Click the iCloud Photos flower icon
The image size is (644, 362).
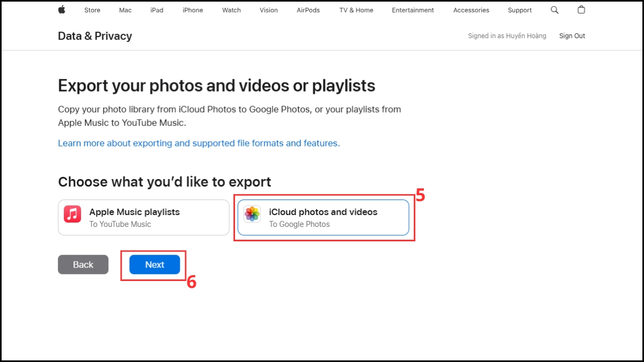[x=252, y=213]
